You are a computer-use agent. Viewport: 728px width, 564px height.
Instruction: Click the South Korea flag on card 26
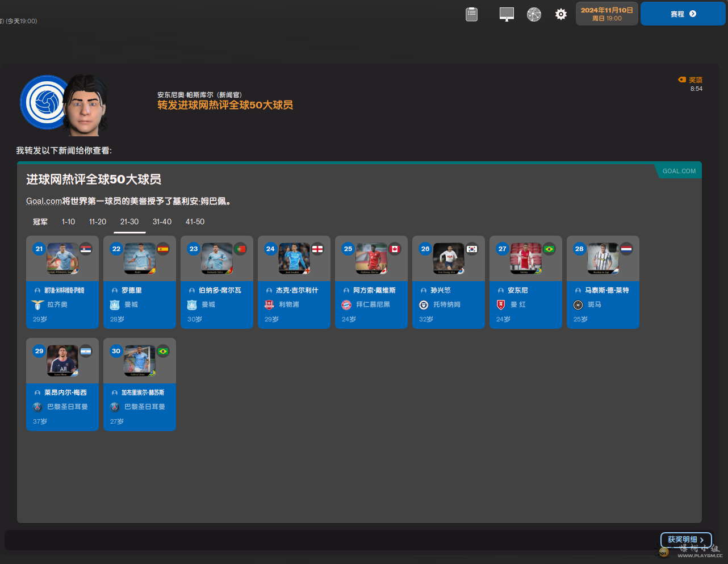point(472,249)
